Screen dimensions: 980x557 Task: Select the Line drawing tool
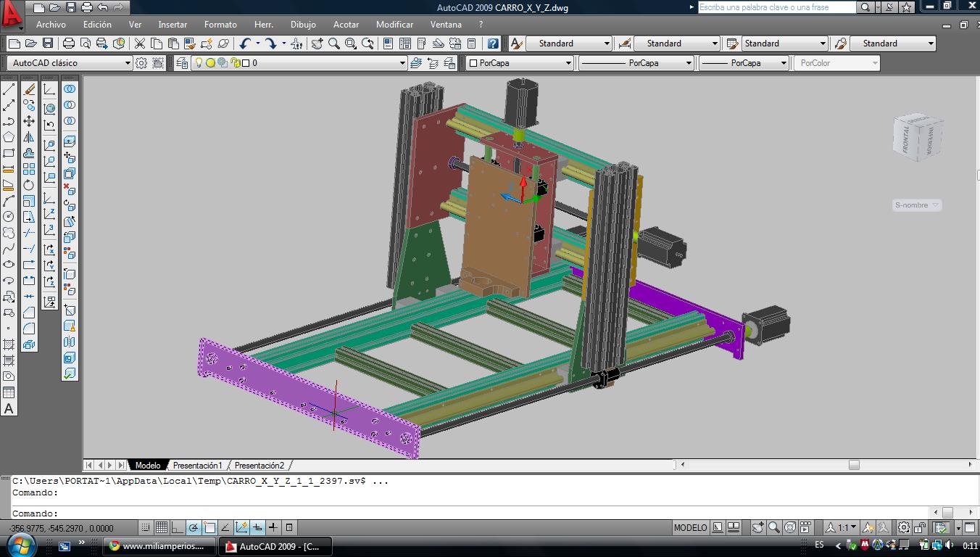point(9,89)
